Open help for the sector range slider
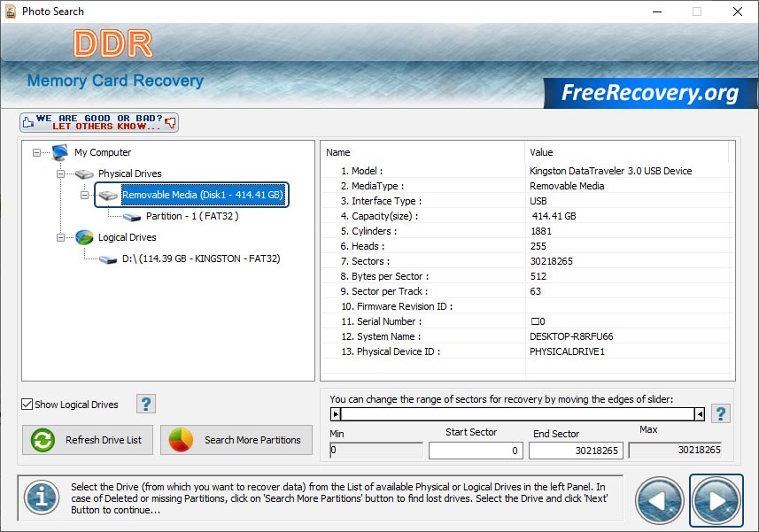 coord(721,413)
